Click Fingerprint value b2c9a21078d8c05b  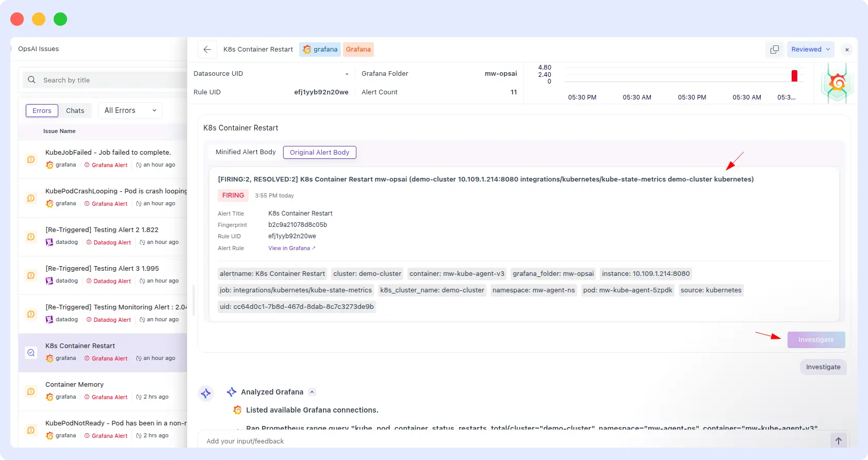tap(298, 225)
